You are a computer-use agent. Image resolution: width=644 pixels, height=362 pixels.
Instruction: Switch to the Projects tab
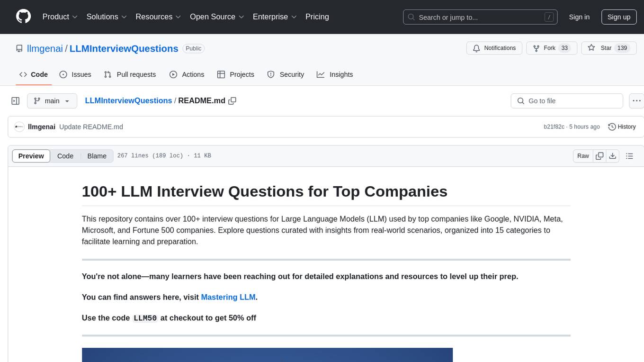point(236,74)
